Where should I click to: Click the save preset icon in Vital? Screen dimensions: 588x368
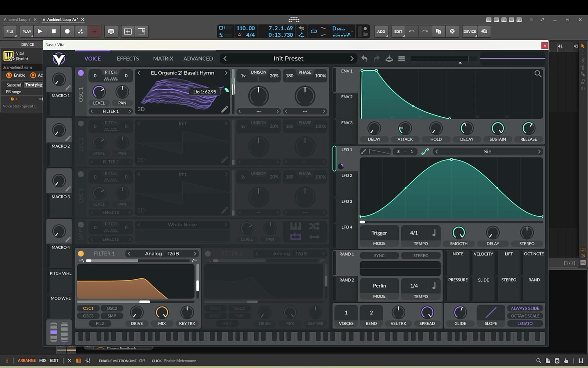(389, 59)
